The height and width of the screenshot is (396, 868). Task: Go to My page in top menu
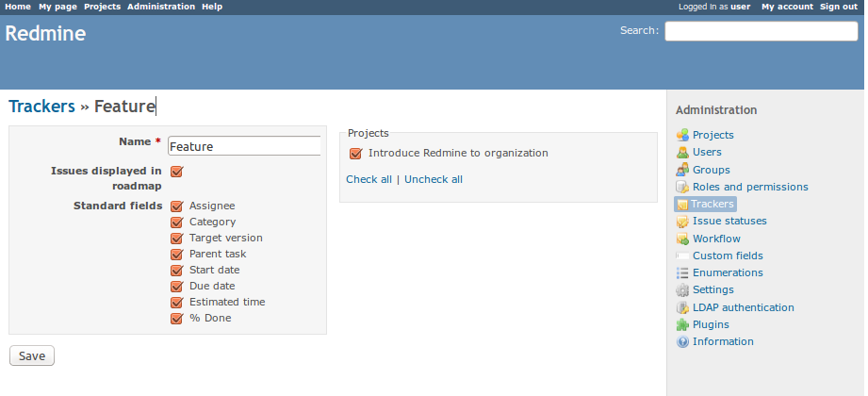(x=58, y=7)
